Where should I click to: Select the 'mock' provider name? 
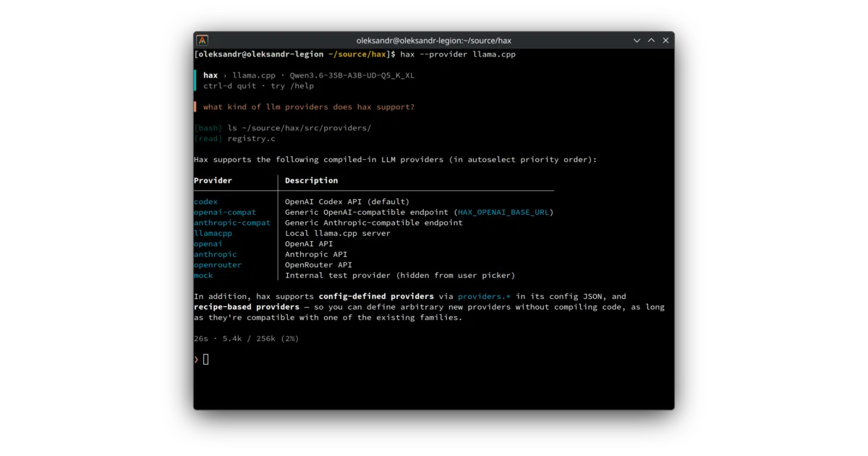pos(203,275)
